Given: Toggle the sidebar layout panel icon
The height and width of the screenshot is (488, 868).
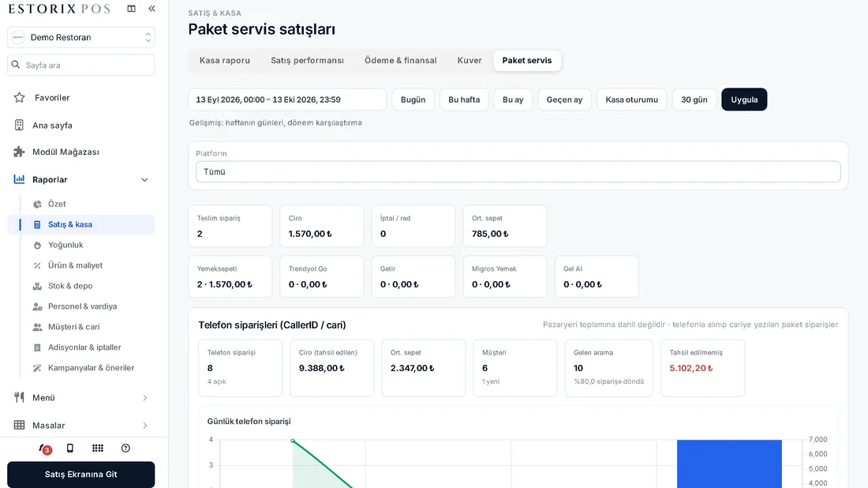Looking at the screenshot, I should point(131,9).
